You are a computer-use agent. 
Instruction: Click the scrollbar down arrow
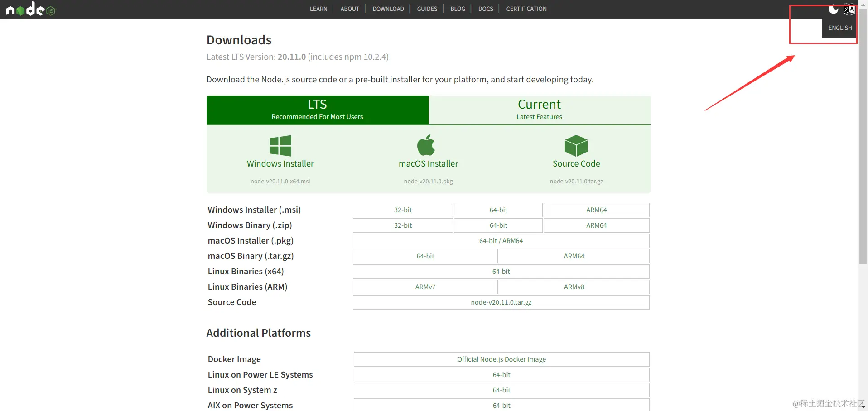(x=863, y=407)
